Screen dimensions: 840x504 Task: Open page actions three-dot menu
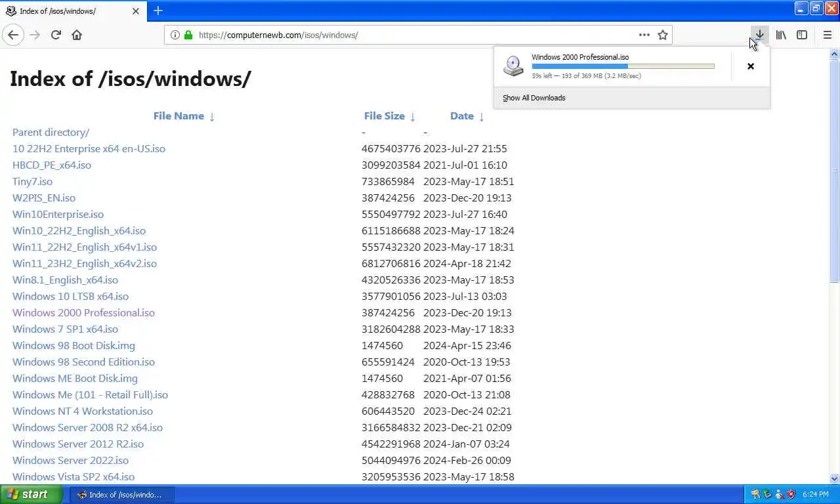point(644,35)
